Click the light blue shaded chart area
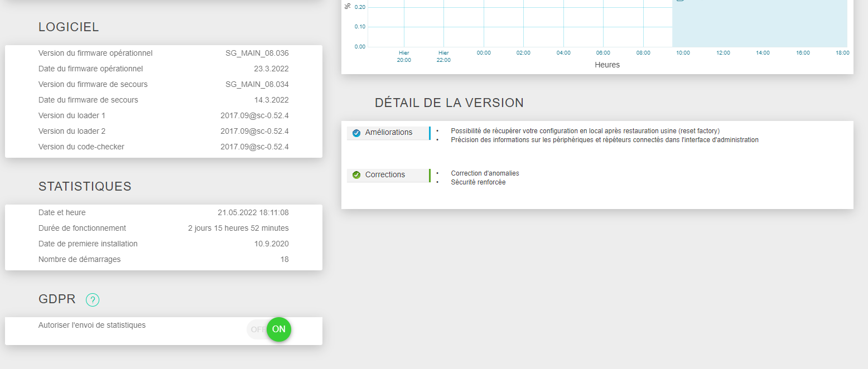Image resolution: width=868 pixels, height=369 pixels. (760, 23)
